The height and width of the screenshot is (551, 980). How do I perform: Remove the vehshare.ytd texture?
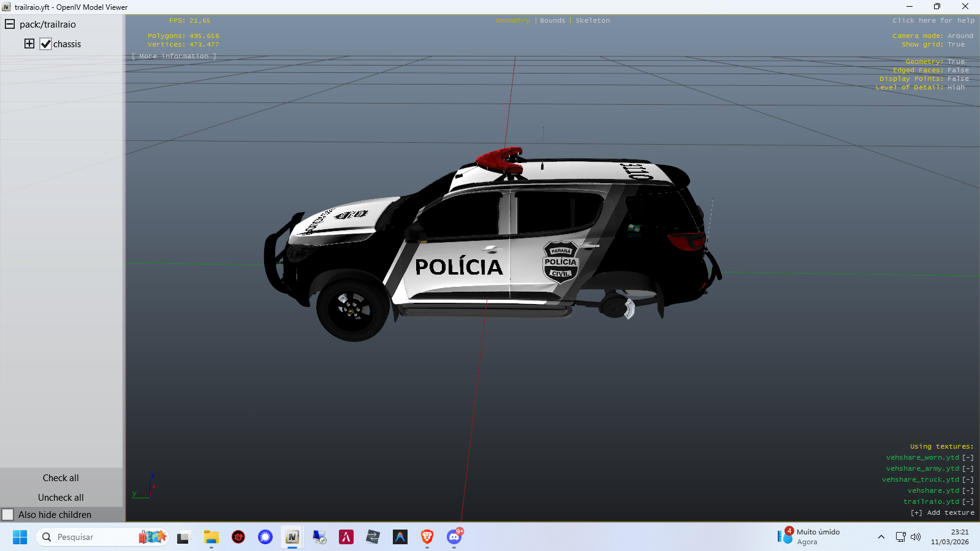coord(968,491)
